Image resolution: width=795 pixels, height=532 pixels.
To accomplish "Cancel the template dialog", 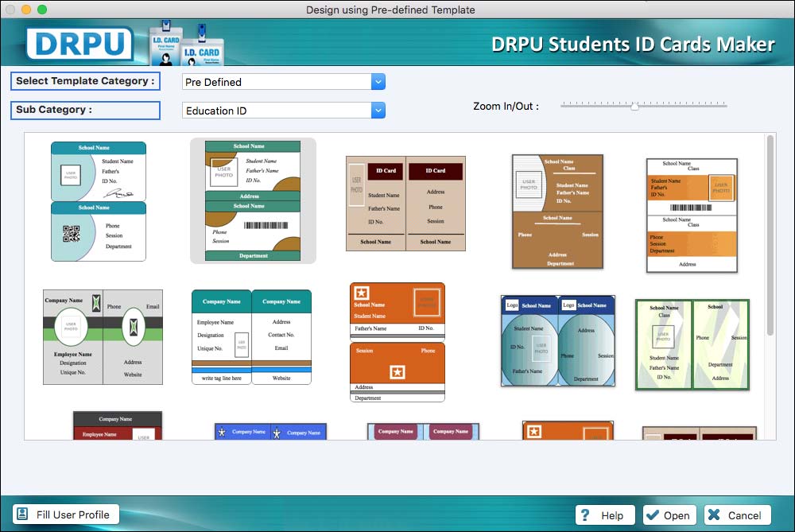I will tap(737, 515).
